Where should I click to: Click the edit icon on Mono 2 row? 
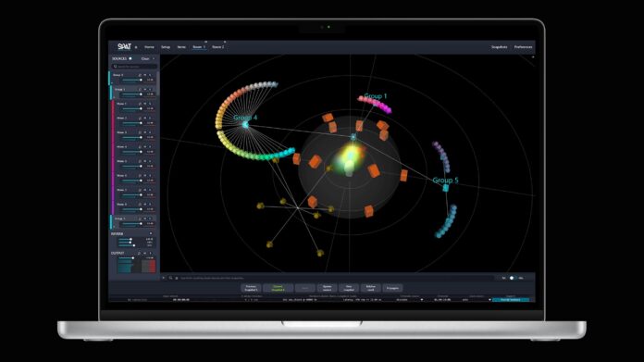140,118
